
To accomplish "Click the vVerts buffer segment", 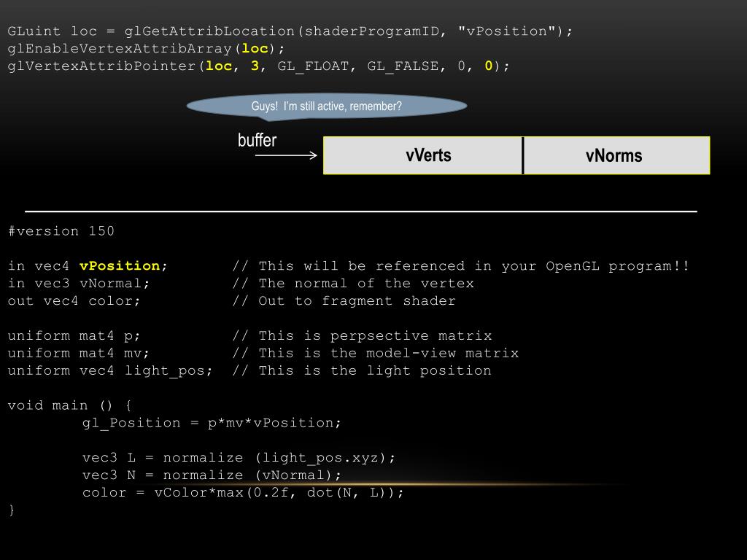I will (428, 155).
